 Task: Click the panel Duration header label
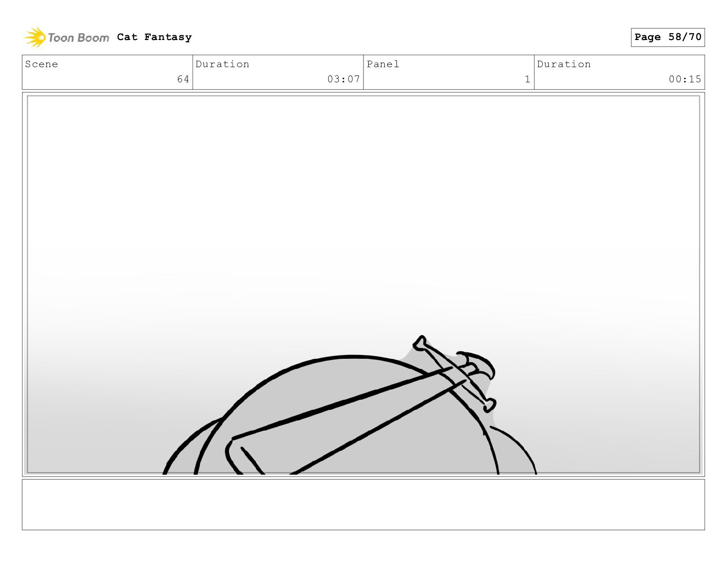pyautogui.click(x=564, y=64)
